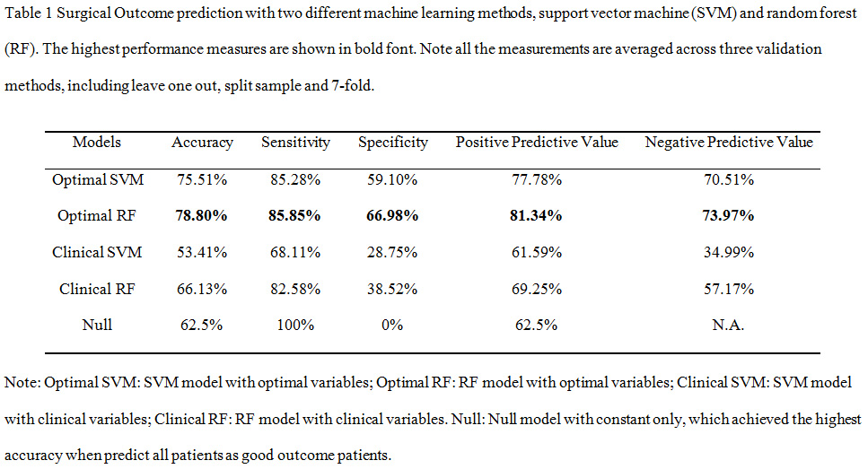Click the Specificity column header

click(x=392, y=142)
